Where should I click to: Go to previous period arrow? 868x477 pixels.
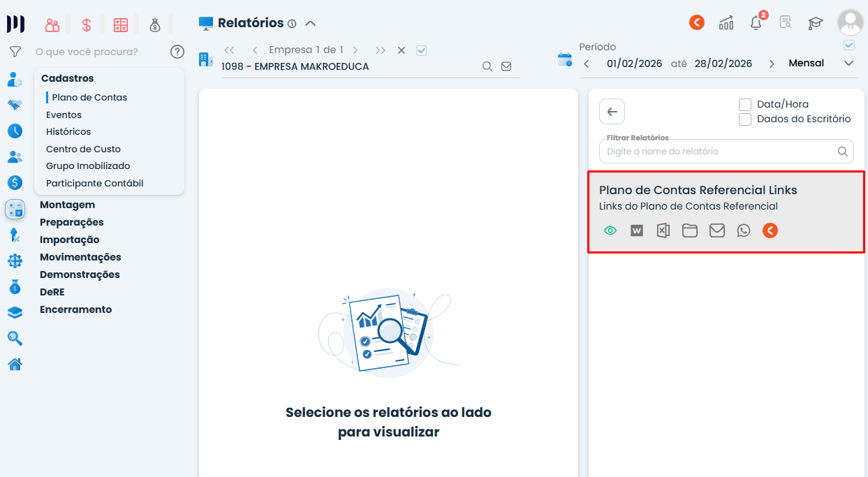[x=587, y=64]
